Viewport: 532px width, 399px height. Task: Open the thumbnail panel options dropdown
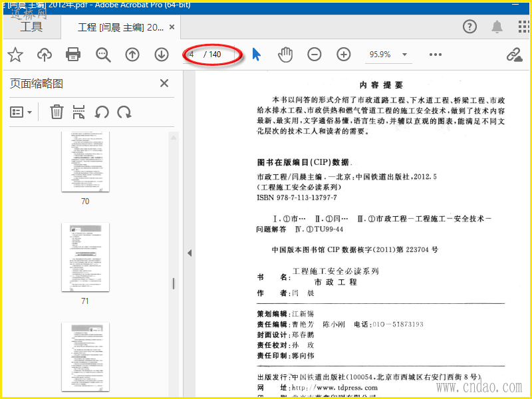21,112
